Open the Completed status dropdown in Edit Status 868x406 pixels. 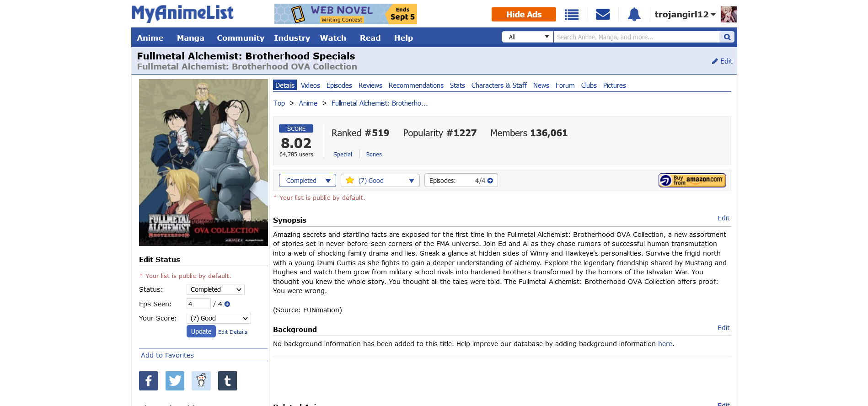[215, 289]
